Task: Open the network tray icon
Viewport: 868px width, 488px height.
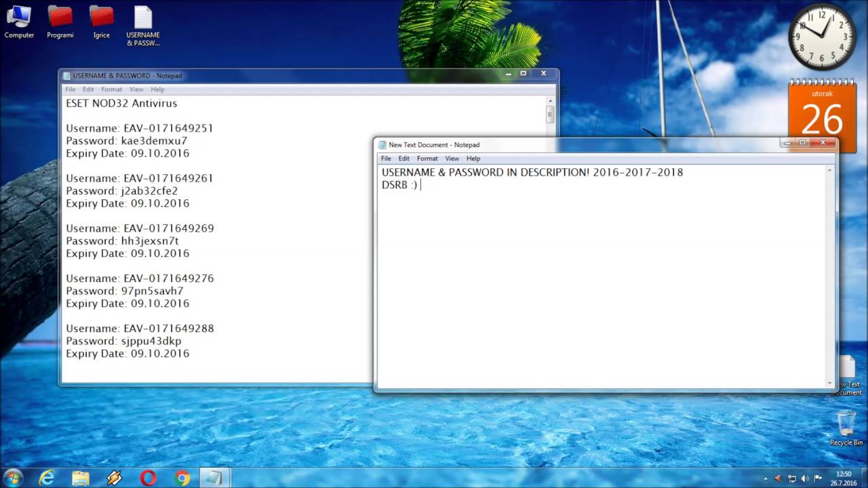Action: [791, 479]
